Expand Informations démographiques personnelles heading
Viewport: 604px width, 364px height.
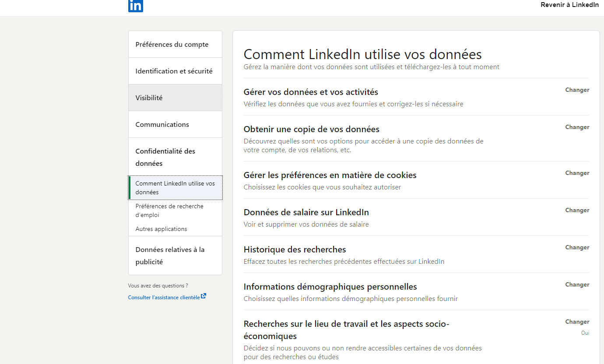(330, 287)
